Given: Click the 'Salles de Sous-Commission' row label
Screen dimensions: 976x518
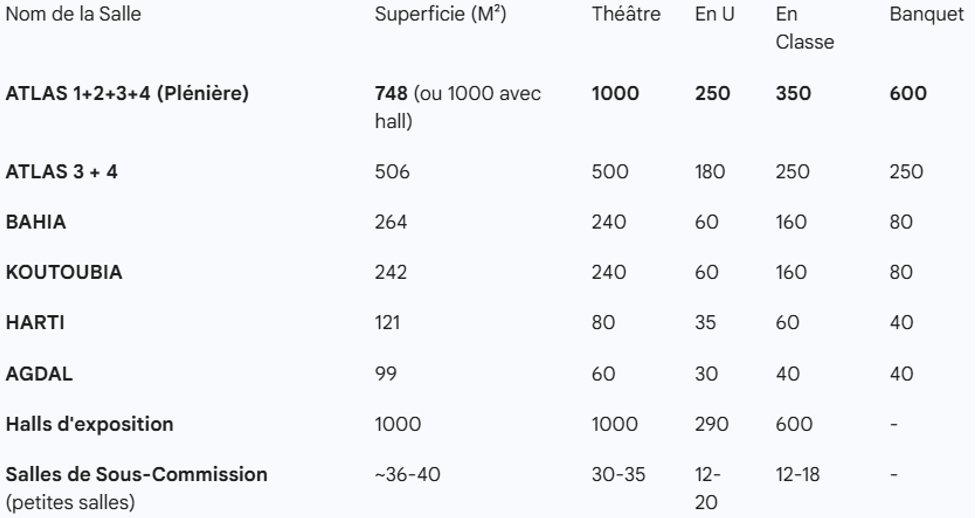Looking at the screenshot, I should coord(136,474).
